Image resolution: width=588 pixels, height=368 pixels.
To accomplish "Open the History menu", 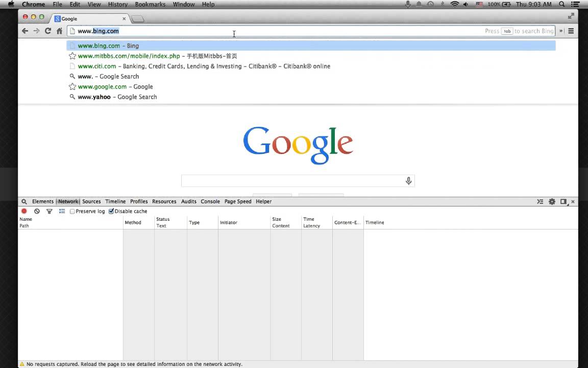I will pos(118,5).
